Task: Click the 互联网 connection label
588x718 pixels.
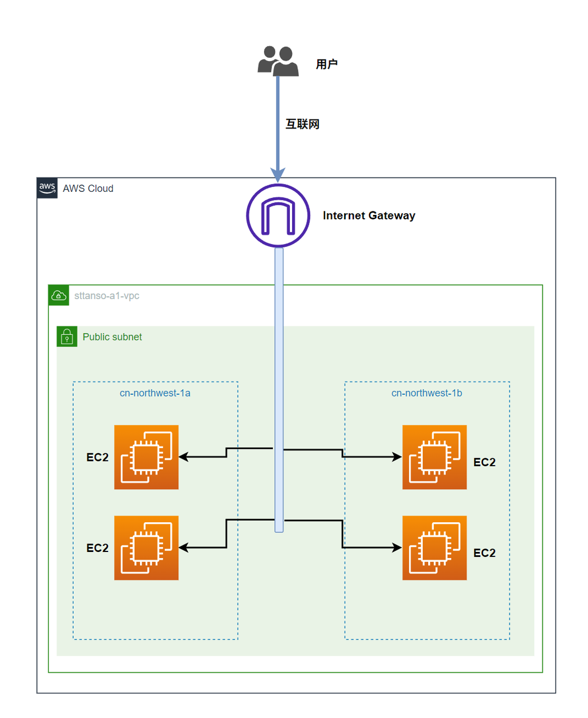Action: 302,124
